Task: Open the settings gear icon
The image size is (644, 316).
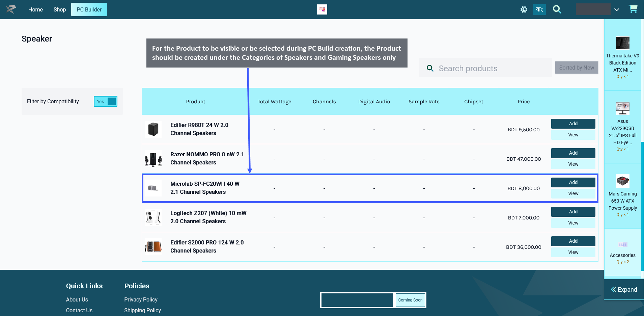Action: [524, 9]
